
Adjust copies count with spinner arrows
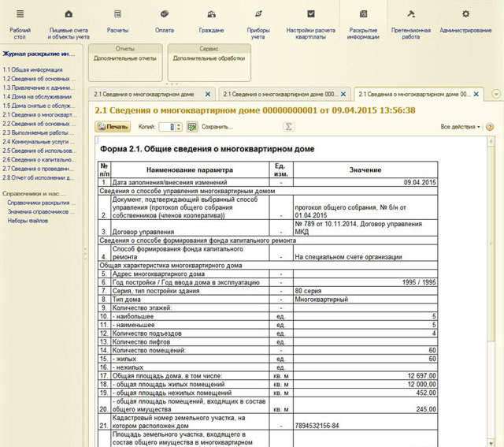(180, 126)
